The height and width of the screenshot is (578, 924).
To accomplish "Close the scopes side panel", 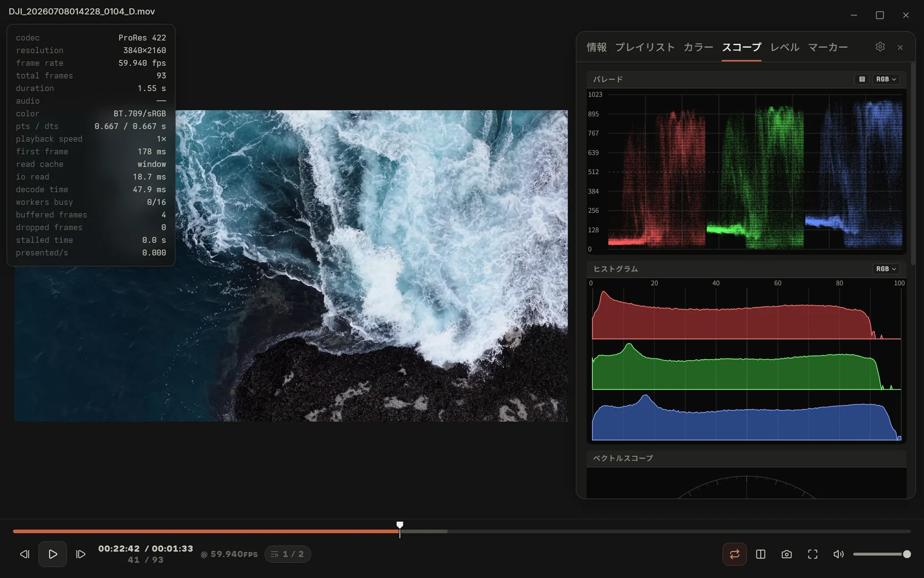I will pos(900,47).
